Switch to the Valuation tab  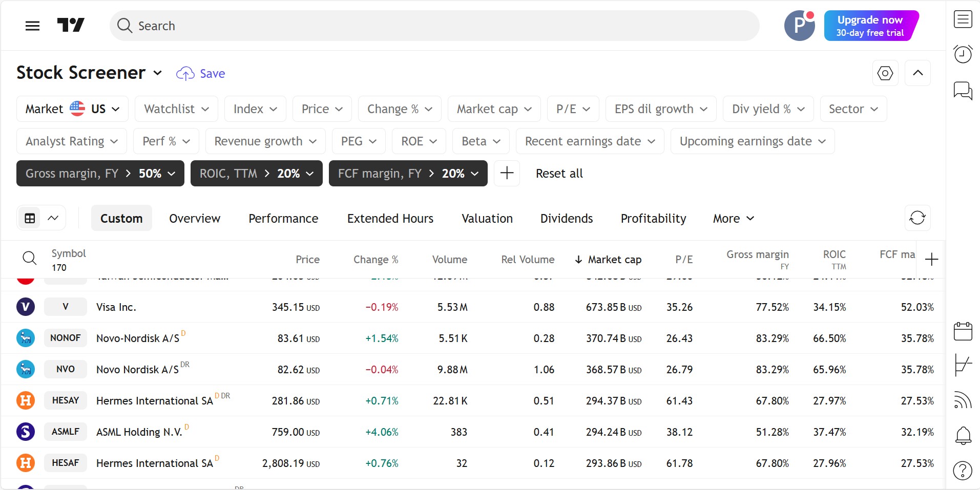click(x=487, y=218)
